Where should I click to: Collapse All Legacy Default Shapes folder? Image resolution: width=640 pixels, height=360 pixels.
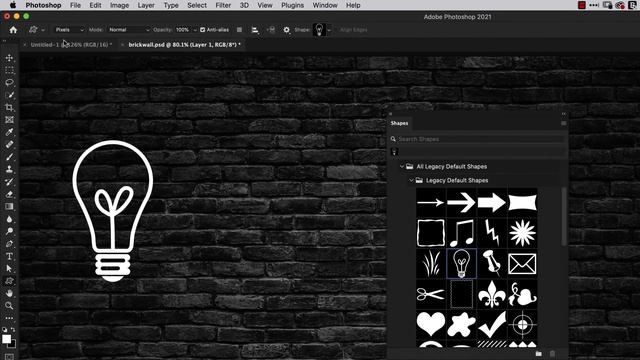(x=402, y=167)
